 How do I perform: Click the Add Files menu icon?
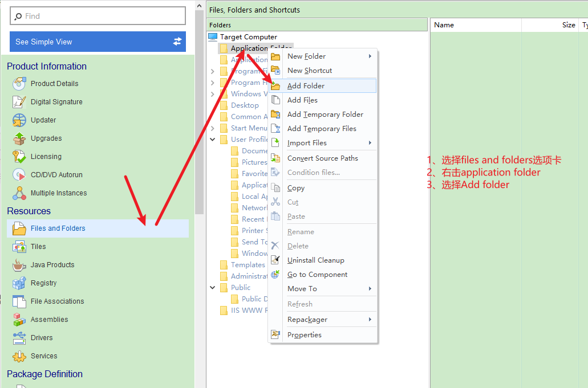coord(275,100)
